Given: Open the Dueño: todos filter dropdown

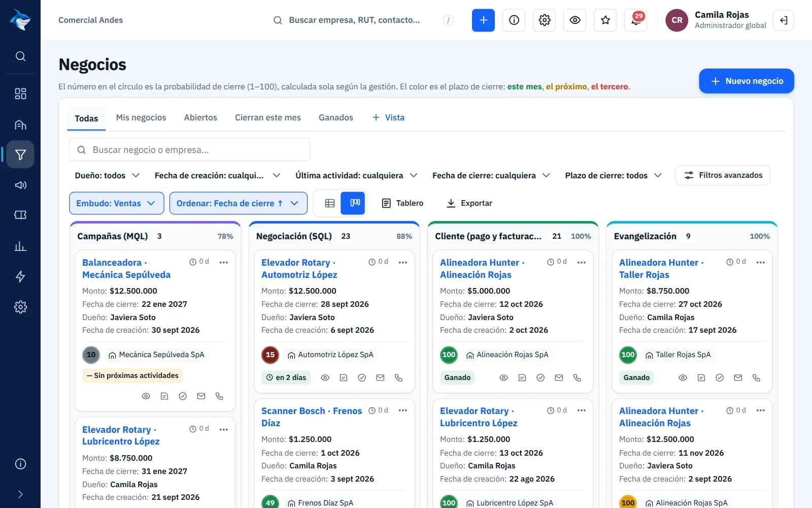Looking at the screenshot, I should coord(107,175).
